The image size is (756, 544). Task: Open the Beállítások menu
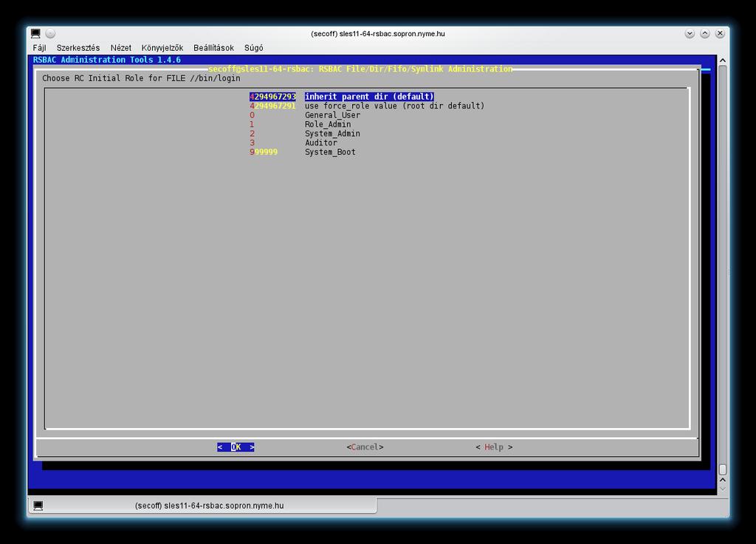pyautogui.click(x=213, y=48)
